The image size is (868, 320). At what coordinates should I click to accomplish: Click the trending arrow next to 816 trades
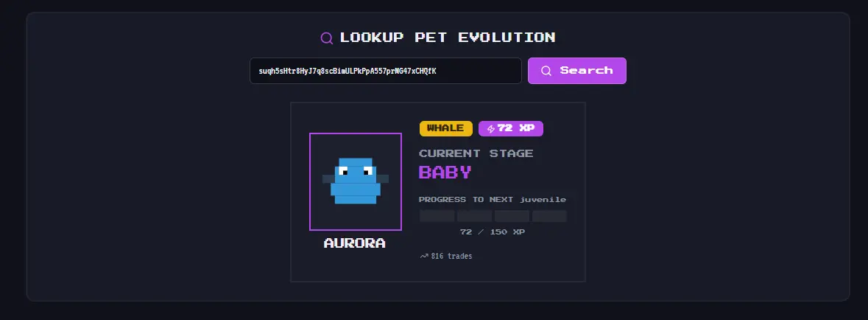pyautogui.click(x=424, y=257)
